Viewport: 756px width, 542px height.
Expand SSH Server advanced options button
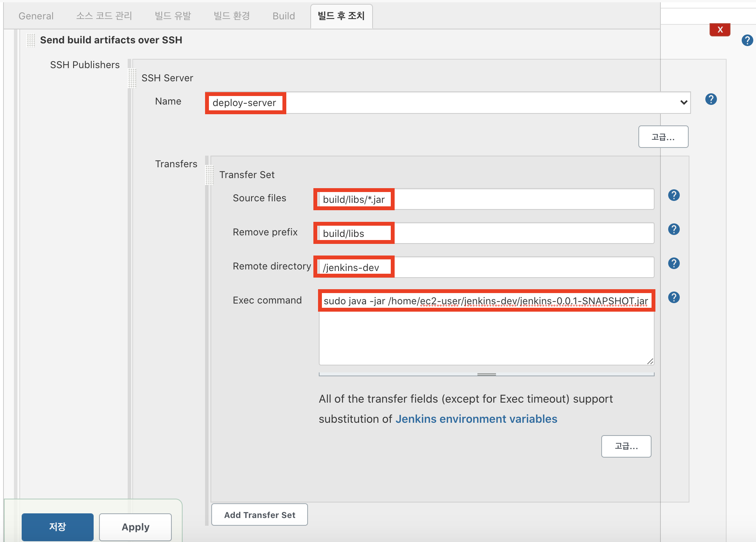[x=663, y=137]
